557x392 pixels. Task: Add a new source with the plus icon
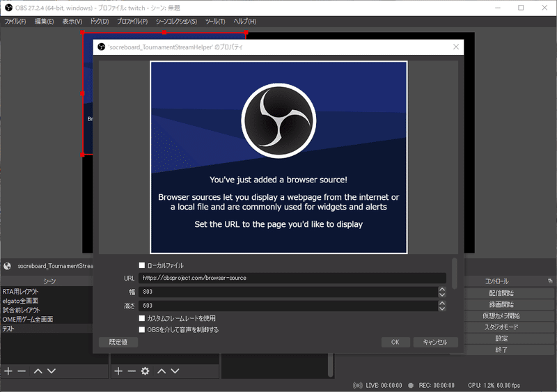pyautogui.click(x=118, y=371)
